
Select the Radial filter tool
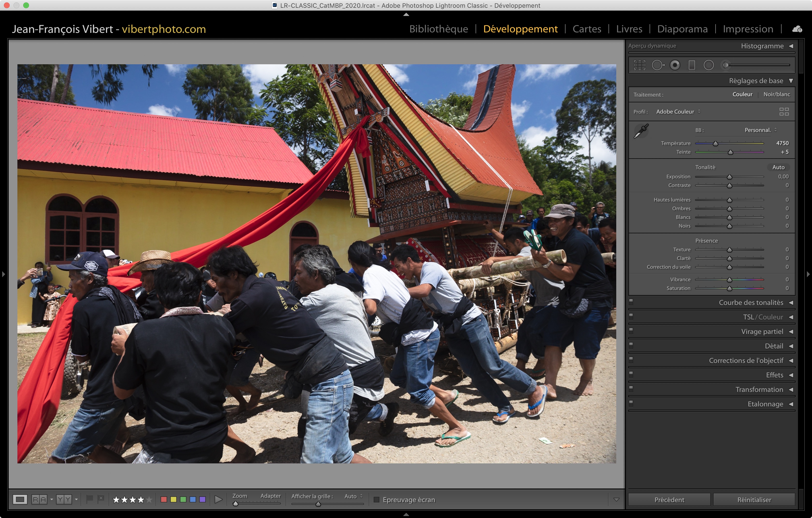click(x=709, y=65)
